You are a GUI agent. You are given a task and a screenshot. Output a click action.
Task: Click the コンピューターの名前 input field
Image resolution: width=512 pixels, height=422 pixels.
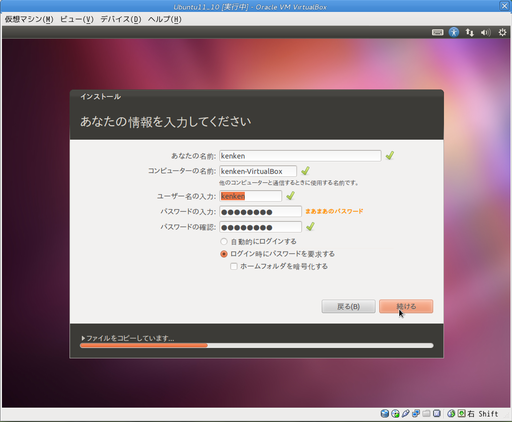(258, 171)
